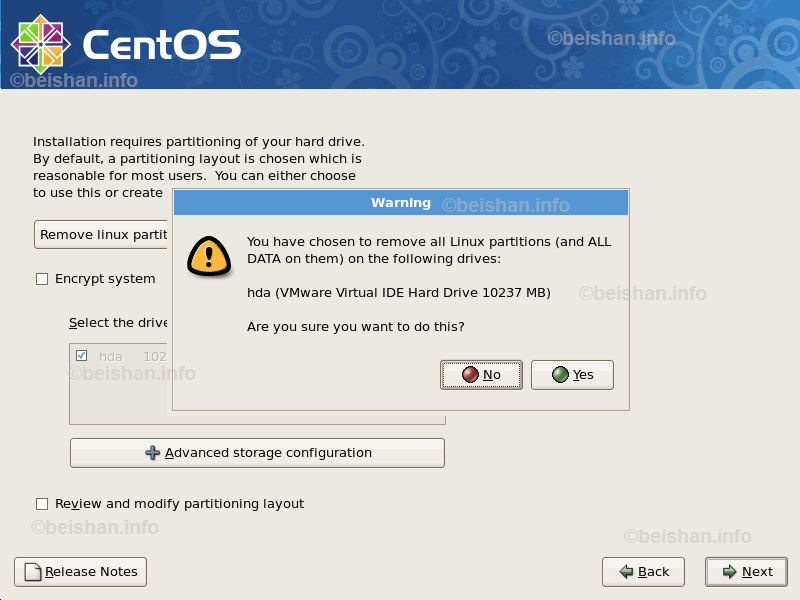Enable the Encrypt system checkbox
Viewport: 800px width, 600px height.
point(42,279)
